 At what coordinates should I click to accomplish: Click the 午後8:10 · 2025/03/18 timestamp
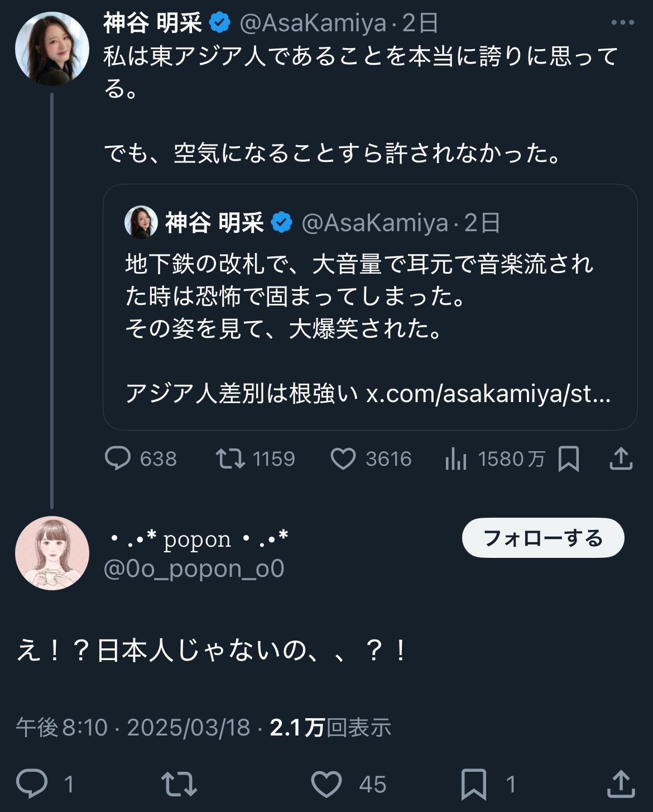tap(133, 728)
